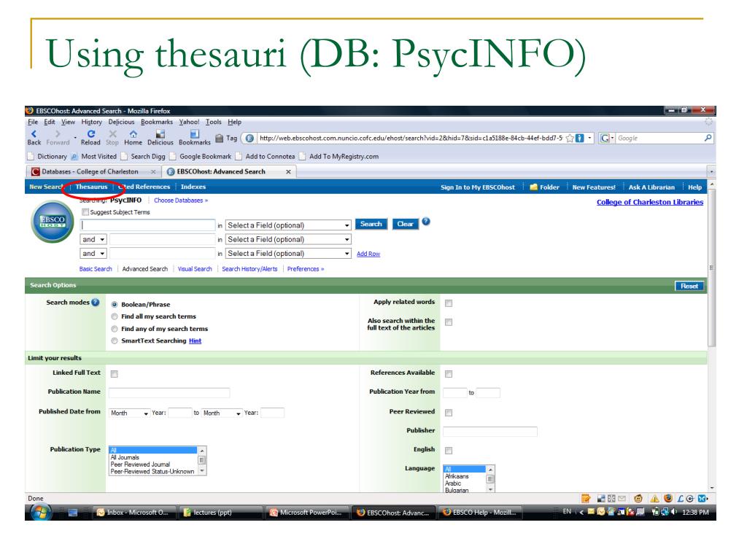
Task: Open the Folder icon in the EBSCO toolbar
Action: (533, 187)
